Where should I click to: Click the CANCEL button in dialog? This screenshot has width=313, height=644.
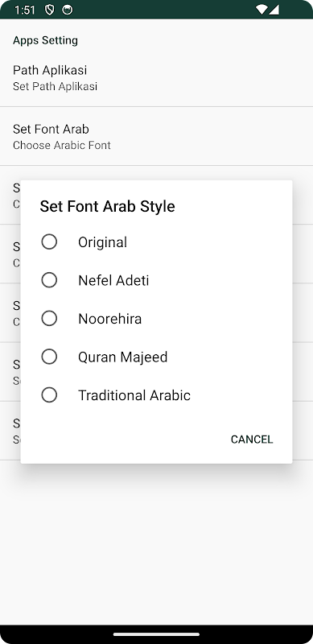[x=252, y=440]
